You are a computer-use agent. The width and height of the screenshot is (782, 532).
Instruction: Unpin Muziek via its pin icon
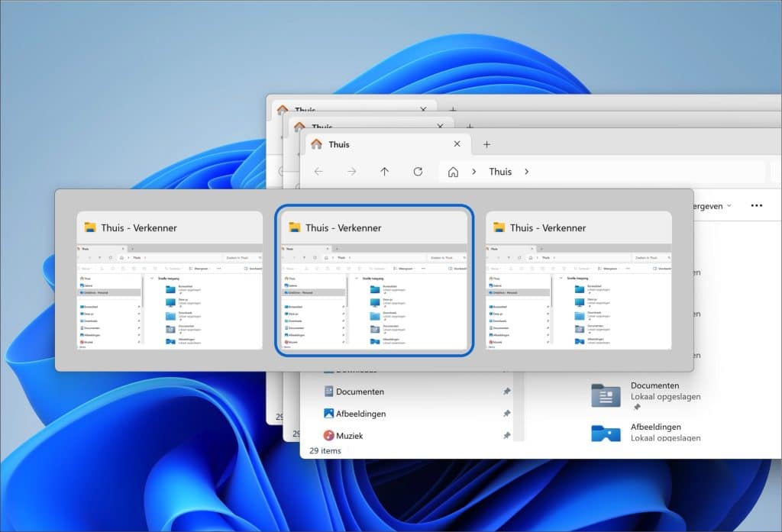pos(507,435)
